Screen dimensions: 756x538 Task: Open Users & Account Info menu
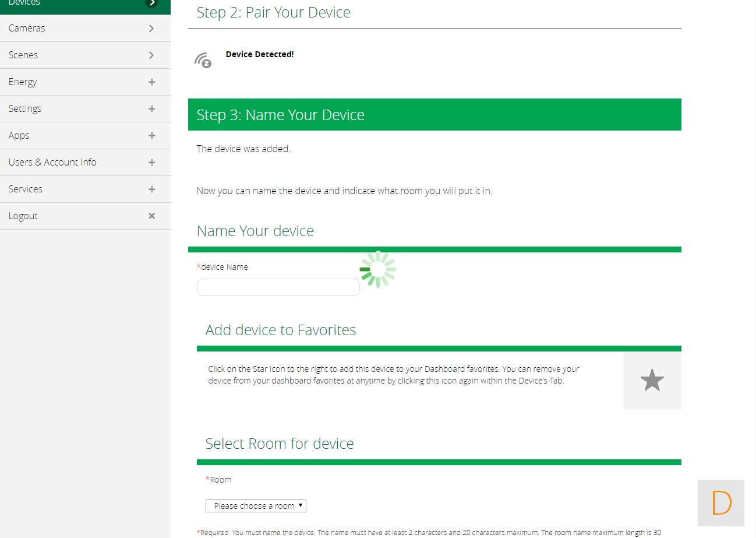[x=52, y=162]
